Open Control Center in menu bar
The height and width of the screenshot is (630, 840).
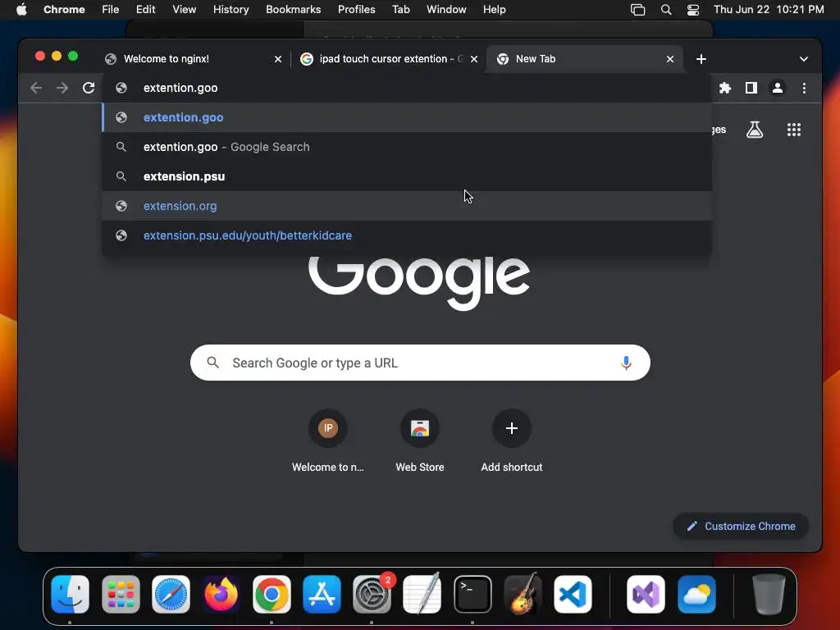coord(693,10)
